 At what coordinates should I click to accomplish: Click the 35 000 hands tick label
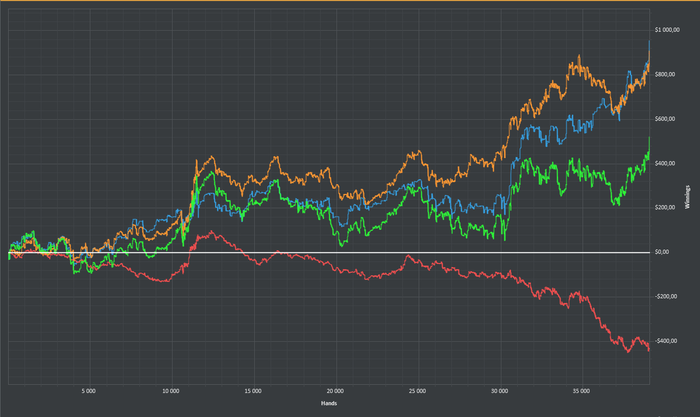point(583,392)
